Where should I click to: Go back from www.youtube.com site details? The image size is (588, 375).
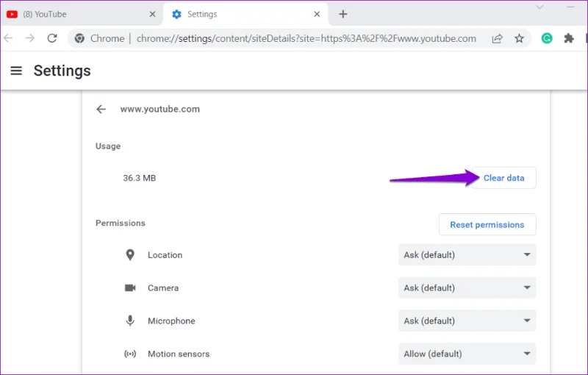coord(101,109)
